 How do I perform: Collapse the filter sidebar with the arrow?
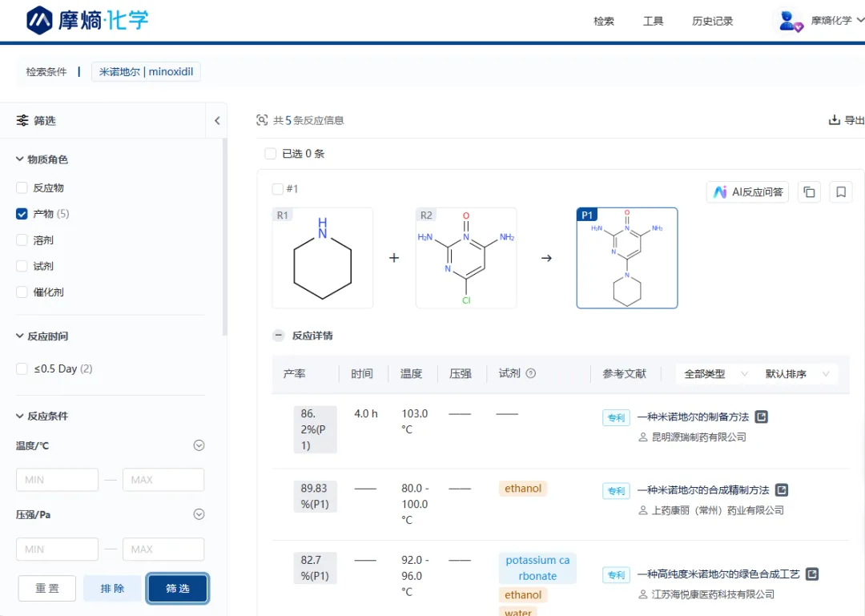pyautogui.click(x=217, y=121)
